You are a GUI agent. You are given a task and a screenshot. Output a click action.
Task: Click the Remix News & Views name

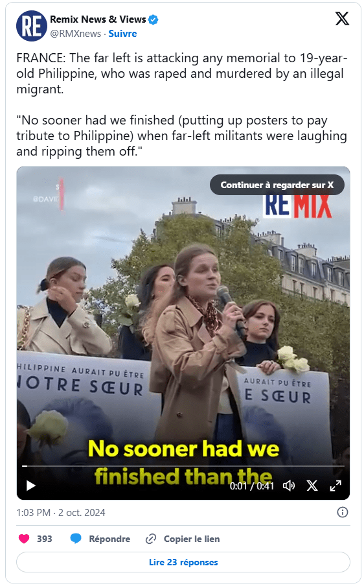(x=98, y=19)
